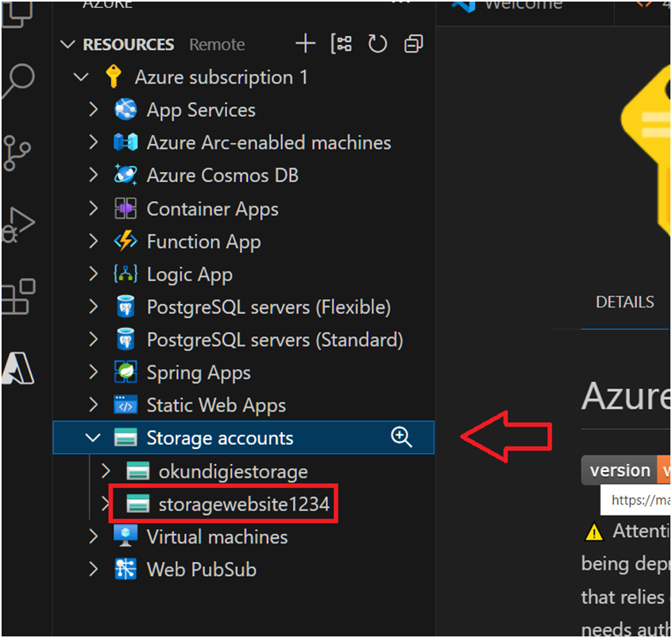Screen dimensions: 672x638
Task: Collapse the Storage accounts node chevron
Action: coord(93,438)
